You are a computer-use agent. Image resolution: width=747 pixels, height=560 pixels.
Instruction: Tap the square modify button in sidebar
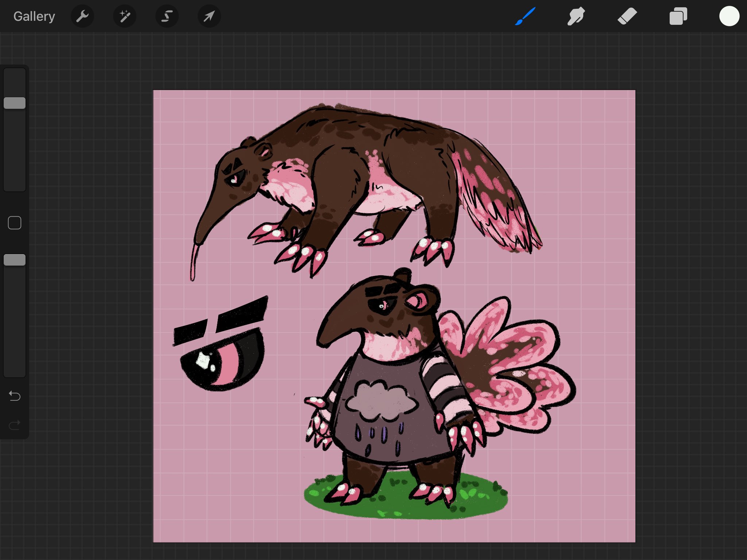tap(15, 223)
